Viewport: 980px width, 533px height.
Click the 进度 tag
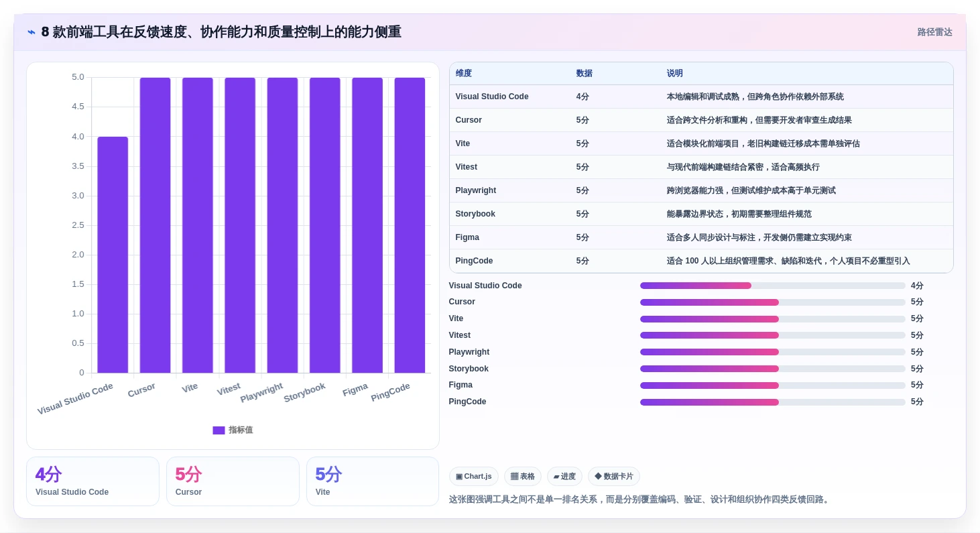(x=564, y=477)
